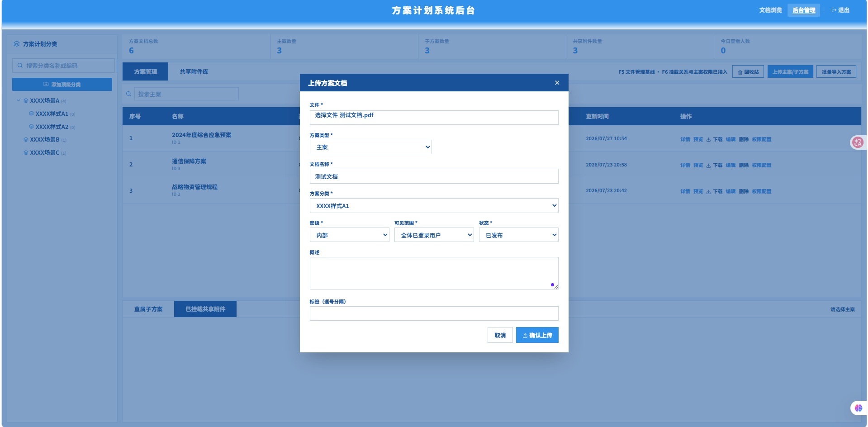Open 权限配置 for 战略物资管理规程
This screenshot has width=868, height=427.
[x=761, y=191]
